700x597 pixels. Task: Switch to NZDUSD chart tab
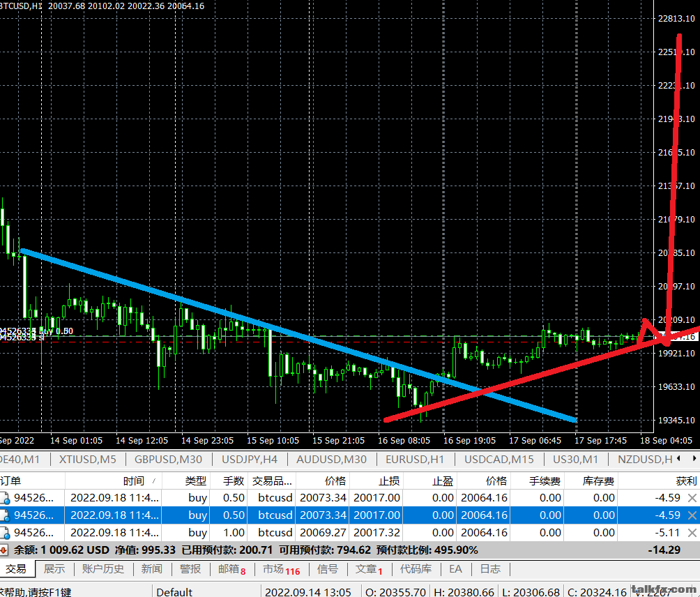pyautogui.click(x=645, y=459)
